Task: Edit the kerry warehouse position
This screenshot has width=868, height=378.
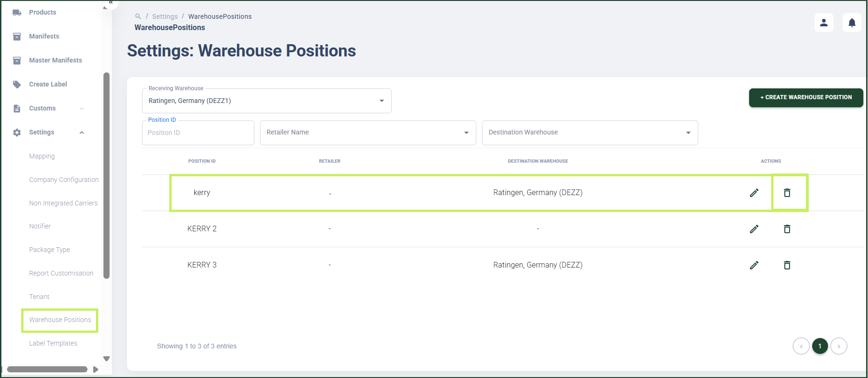Action: 754,193
